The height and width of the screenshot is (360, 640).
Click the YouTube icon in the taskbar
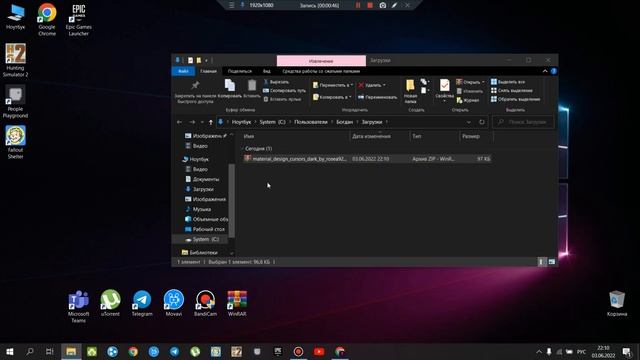[319, 351]
